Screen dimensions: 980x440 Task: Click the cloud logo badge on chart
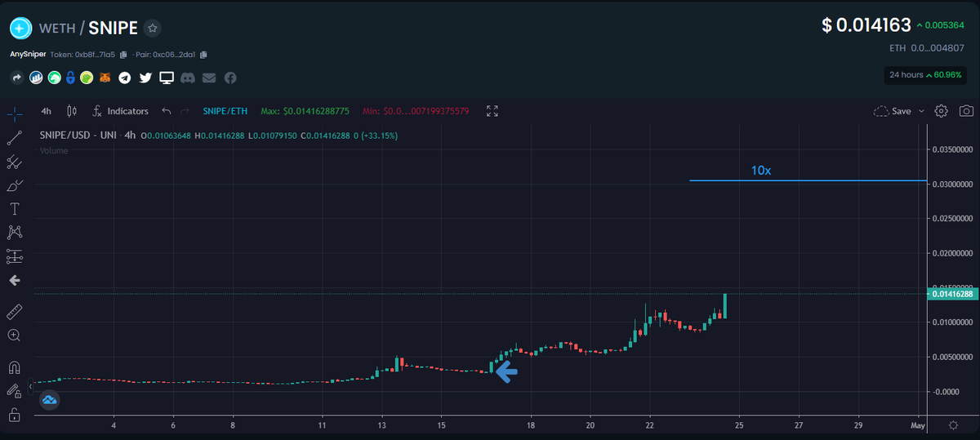(x=49, y=400)
